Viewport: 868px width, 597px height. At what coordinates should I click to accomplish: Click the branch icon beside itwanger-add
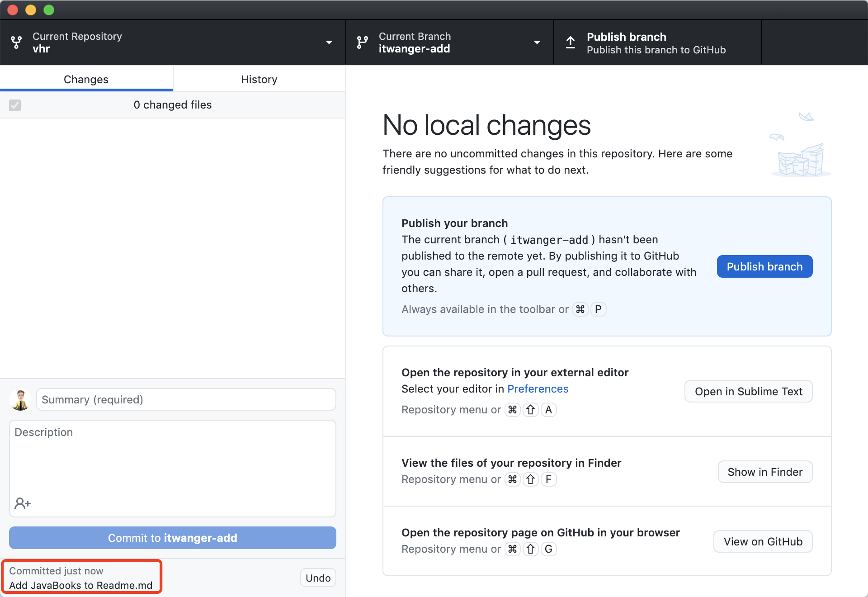pos(362,43)
